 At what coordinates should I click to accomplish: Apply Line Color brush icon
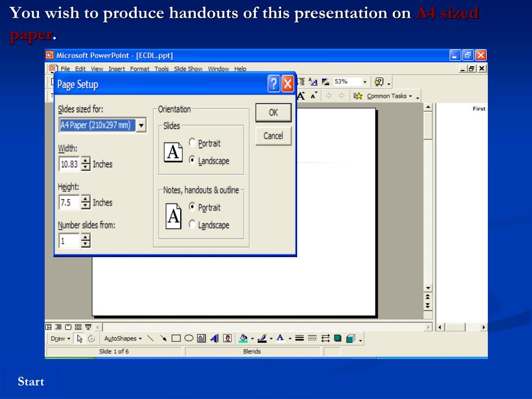tap(262, 339)
